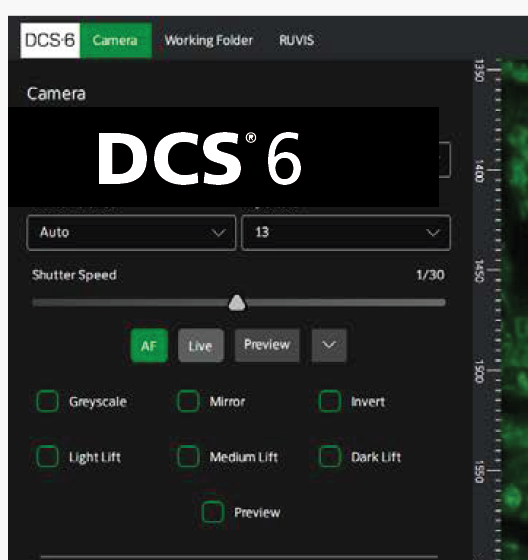Click the Live button
The height and width of the screenshot is (560, 528).
click(200, 345)
